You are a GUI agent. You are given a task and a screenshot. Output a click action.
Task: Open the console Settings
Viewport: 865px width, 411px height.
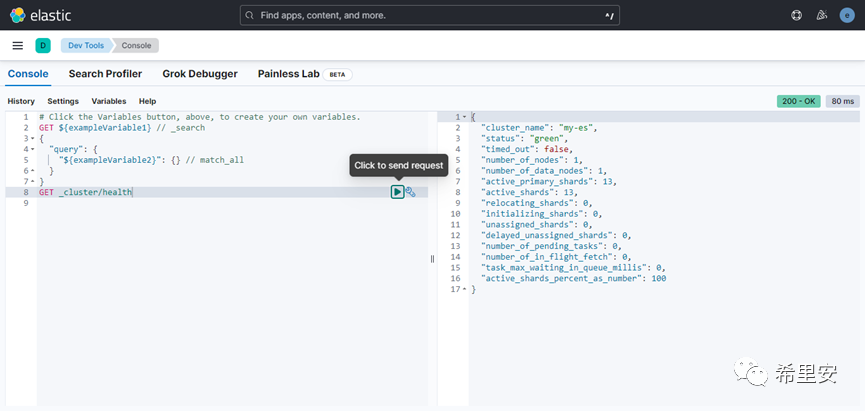63,101
